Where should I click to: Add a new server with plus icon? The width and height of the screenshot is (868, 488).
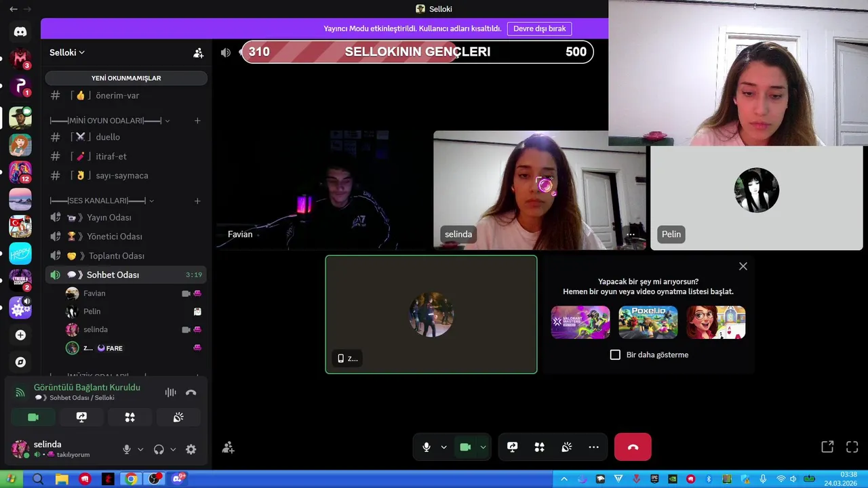[20, 335]
